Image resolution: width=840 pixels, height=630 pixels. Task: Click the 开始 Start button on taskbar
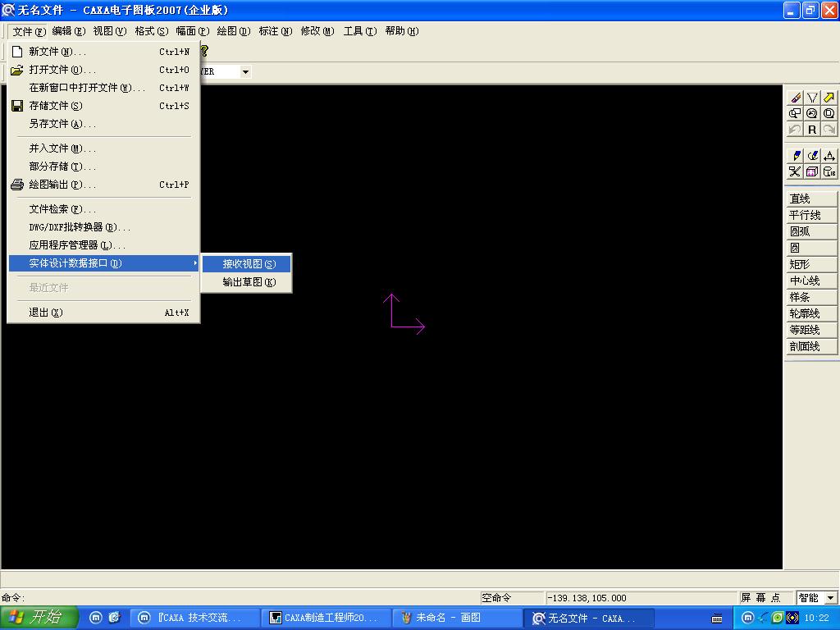[x=39, y=618]
